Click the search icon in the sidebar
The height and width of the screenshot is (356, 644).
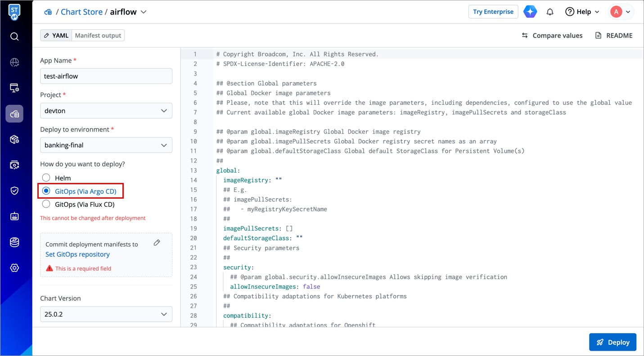(x=14, y=36)
